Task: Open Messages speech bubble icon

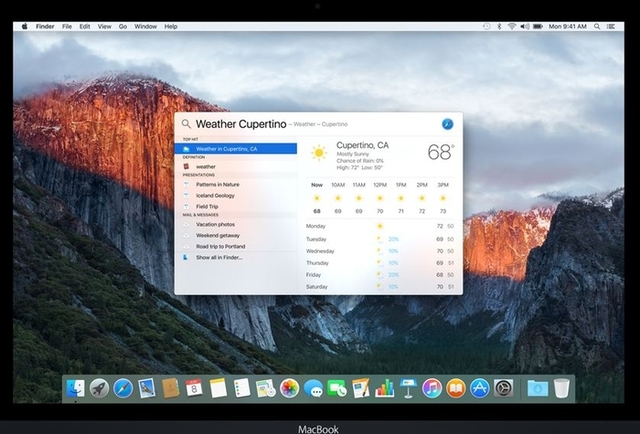Action: [313, 388]
